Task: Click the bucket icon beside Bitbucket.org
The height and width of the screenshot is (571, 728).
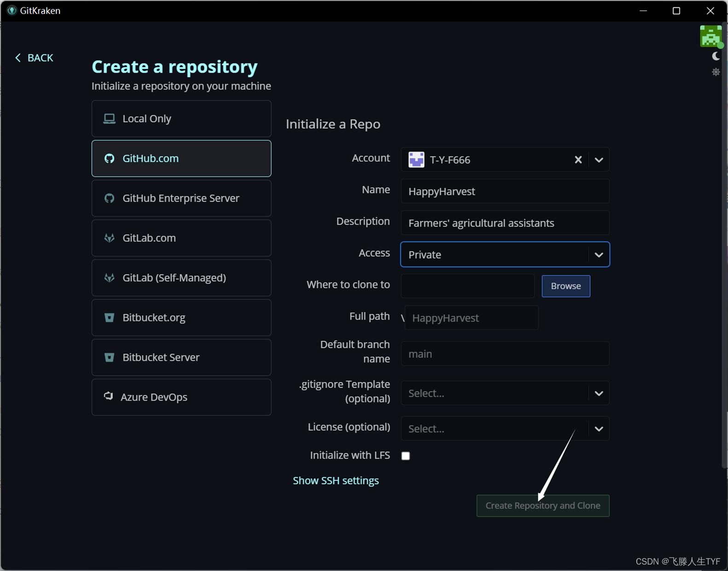Action: 109,317
